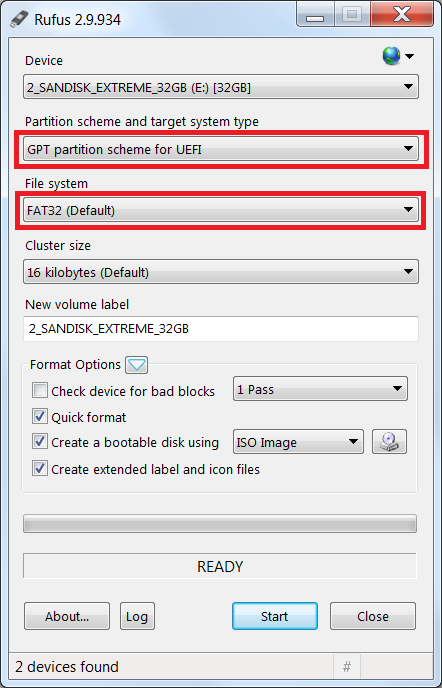
Task: Click the About... button
Action: coord(67,616)
